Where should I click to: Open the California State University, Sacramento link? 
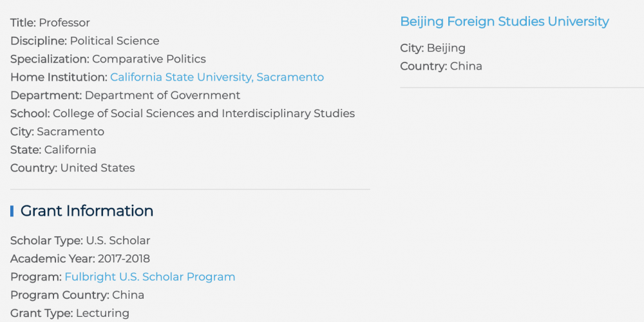(x=216, y=77)
